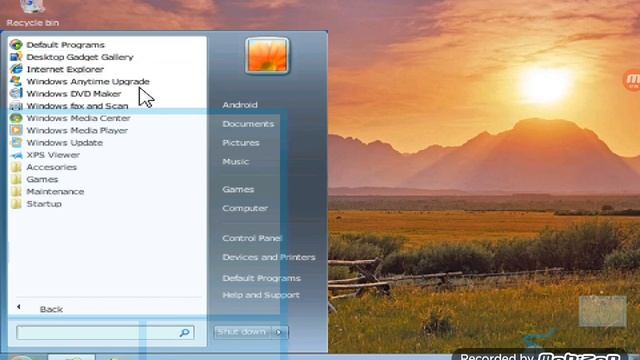Screen dimensions: 640x360
Task: Open Music from the right pane
Action: (x=235, y=162)
